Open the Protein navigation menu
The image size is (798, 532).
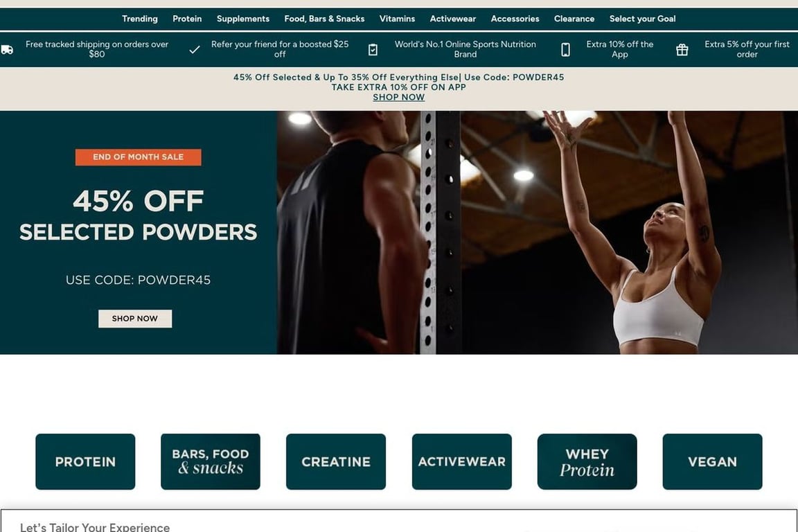click(x=187, y=19)
